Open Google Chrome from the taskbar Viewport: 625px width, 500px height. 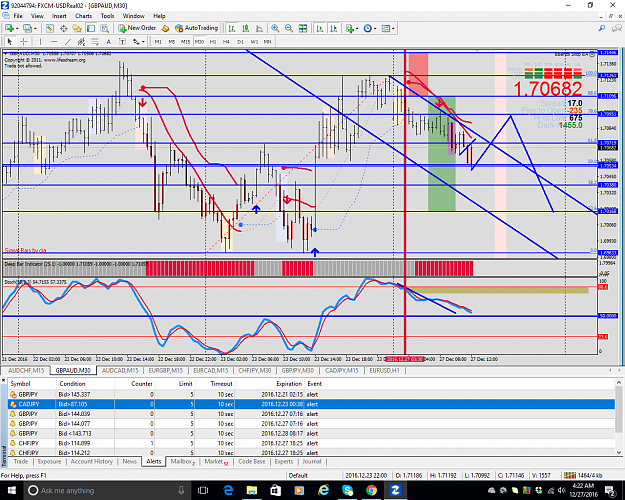click(x=371, y=490)
